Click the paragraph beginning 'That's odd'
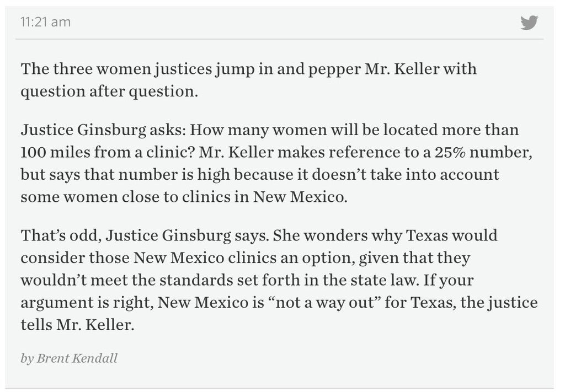This screenshot has width=565, height=392. 279,280
